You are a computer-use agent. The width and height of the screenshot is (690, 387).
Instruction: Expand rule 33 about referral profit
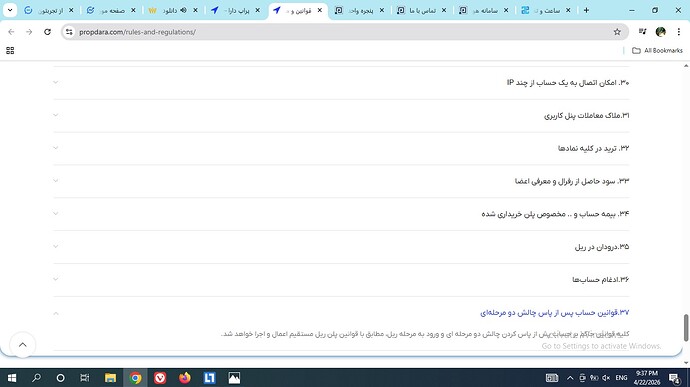56,181
